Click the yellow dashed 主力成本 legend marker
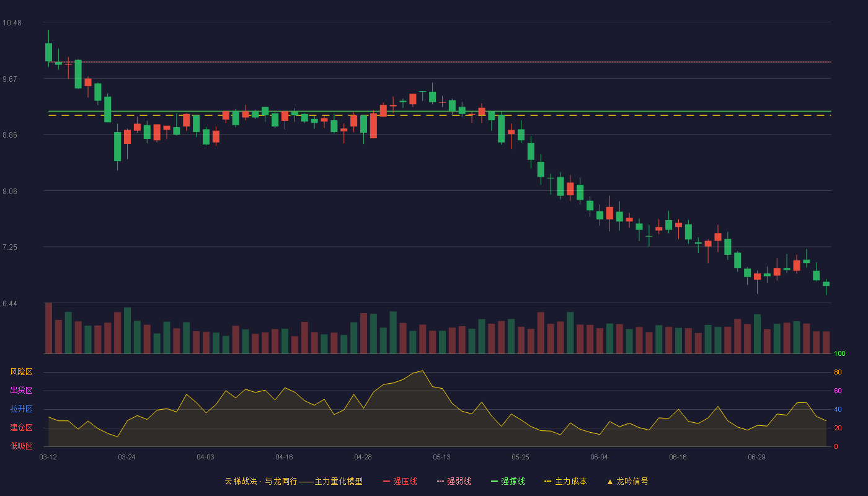Image resolution: width=868 pixels, height=496 pixels. pos(547,482)
